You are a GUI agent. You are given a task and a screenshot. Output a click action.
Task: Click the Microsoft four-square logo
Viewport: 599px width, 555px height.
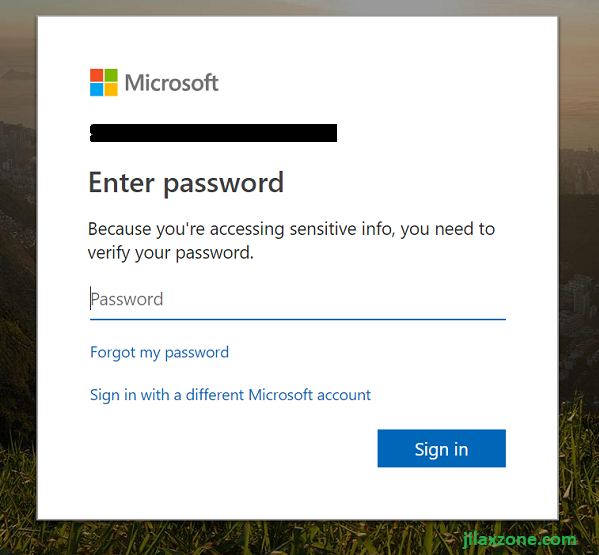point(104,83)
